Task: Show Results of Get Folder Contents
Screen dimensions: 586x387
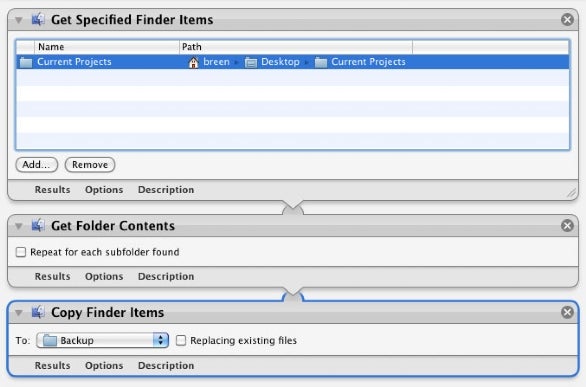Action: [x=52, y=276]
